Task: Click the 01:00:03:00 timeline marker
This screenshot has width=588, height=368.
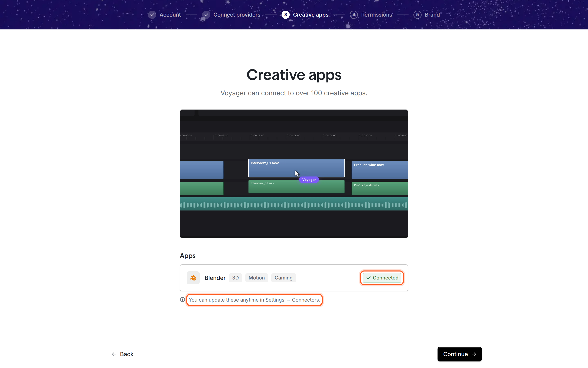Action: click(x=221, y=136)
